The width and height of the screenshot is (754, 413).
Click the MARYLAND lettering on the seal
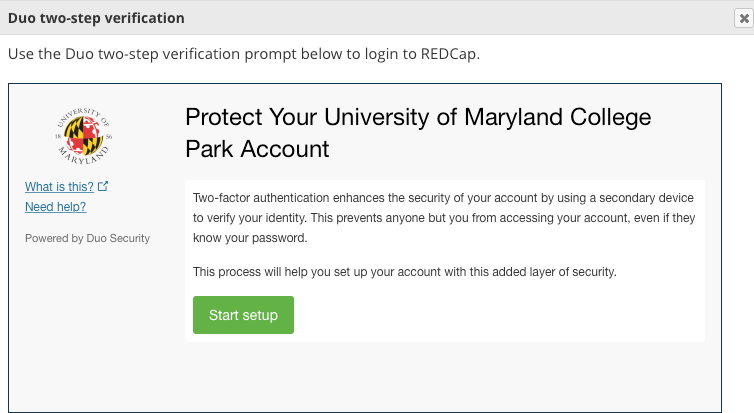pos(84,156)
